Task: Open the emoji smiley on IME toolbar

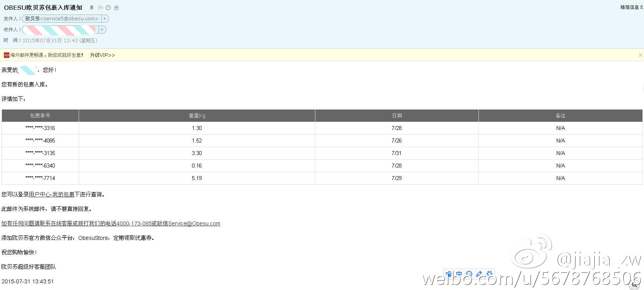Action: (469, 274)
